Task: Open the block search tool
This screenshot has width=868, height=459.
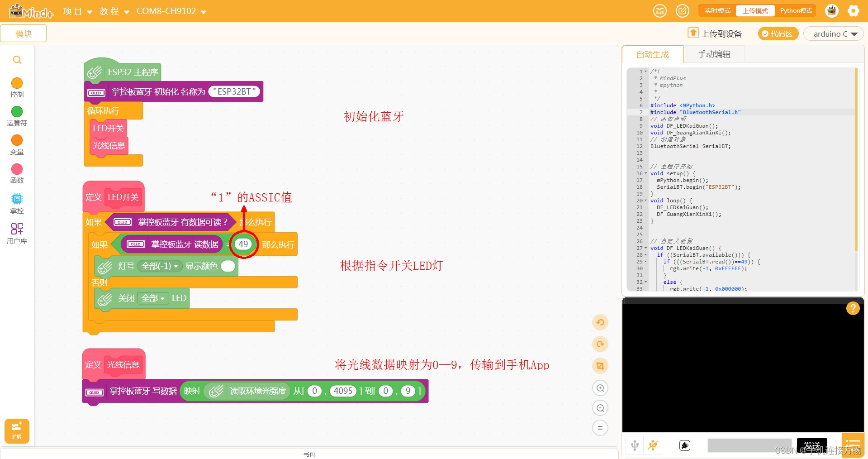Action: [17, 60]
